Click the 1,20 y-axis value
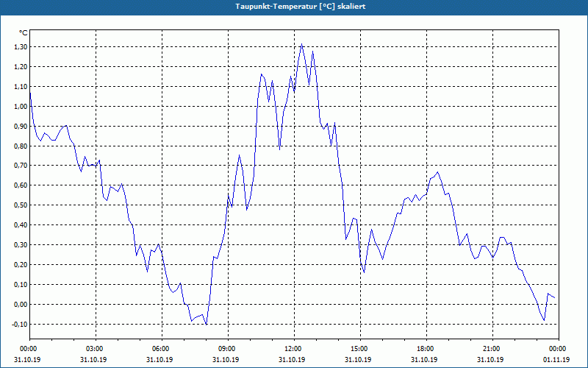The width and height of the screenshot is (588, 368). click(21, 67)
